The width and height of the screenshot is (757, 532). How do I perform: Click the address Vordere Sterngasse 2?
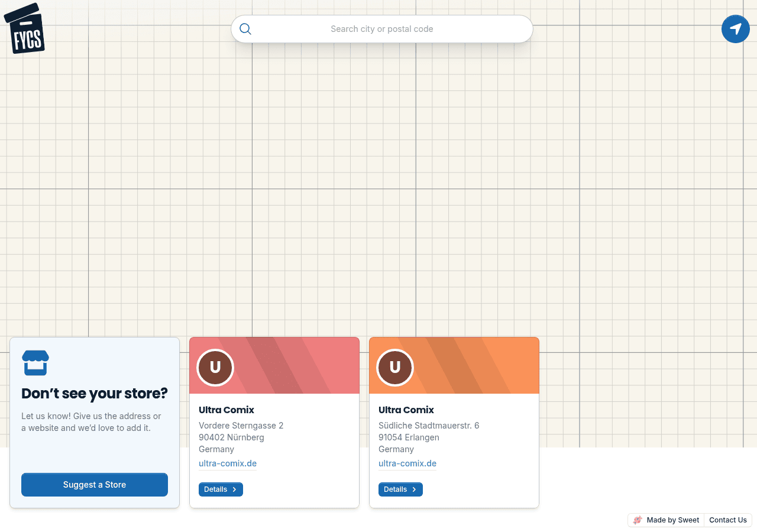click(x=241, y=426)
